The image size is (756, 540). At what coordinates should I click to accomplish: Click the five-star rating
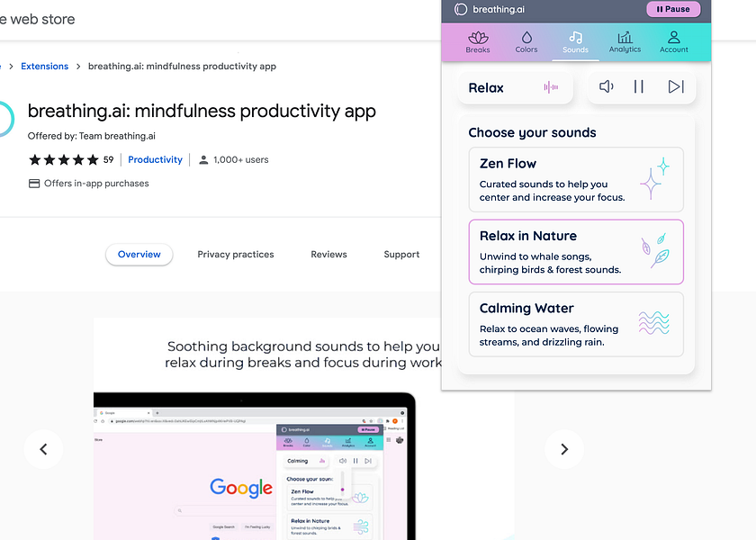pyautogui.click(x=64, y=159)
